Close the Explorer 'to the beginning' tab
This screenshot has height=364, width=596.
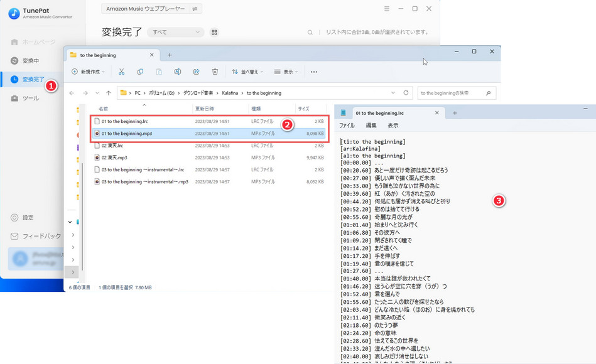151,55
